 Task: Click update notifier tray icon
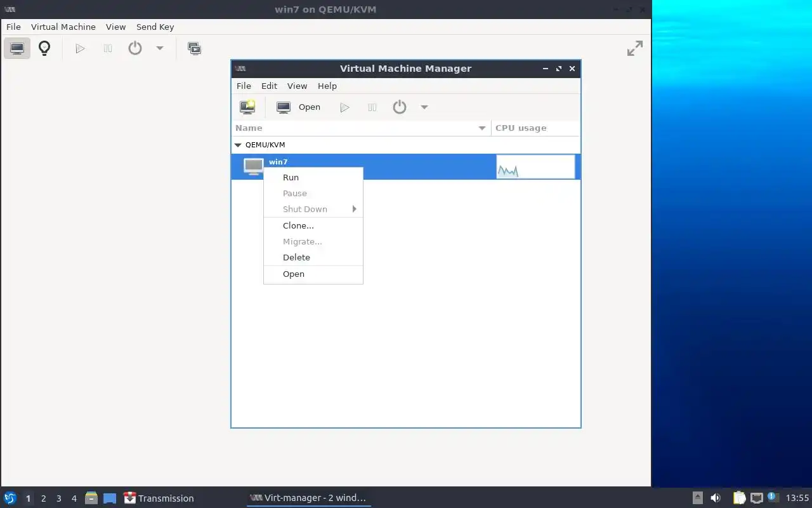point(773,497)
